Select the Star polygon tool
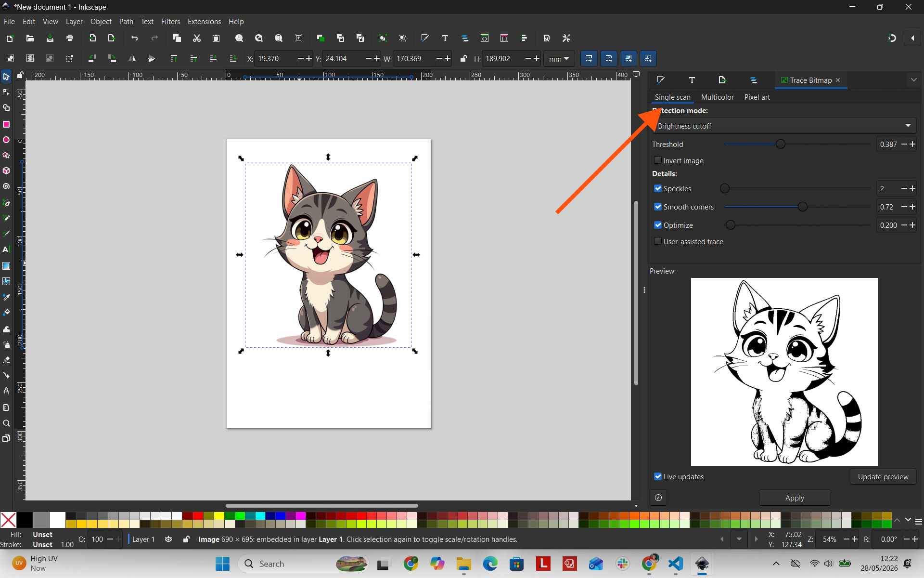Viewport: 924px width, 578px height. pyautogui.click(x=6, y=156)
